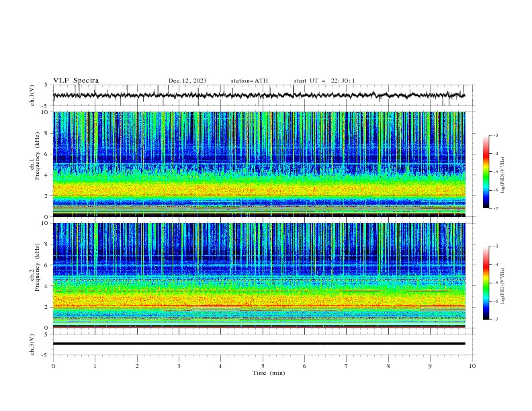The height and width of the screenshot is (411, 532).
Task: Click the '-7' value on ch.2 color bar
Action: [495, 320]
